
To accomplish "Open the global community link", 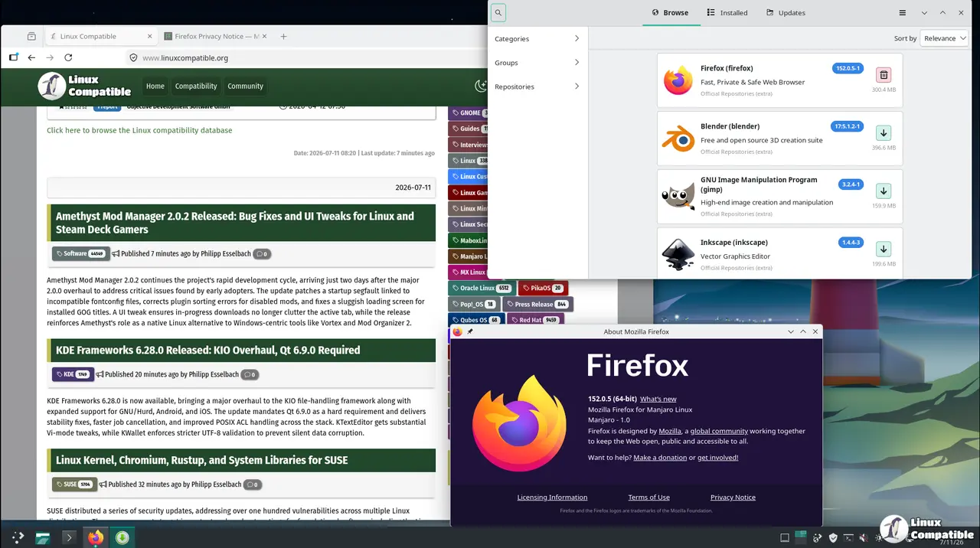I will click(x=719, y=431).
